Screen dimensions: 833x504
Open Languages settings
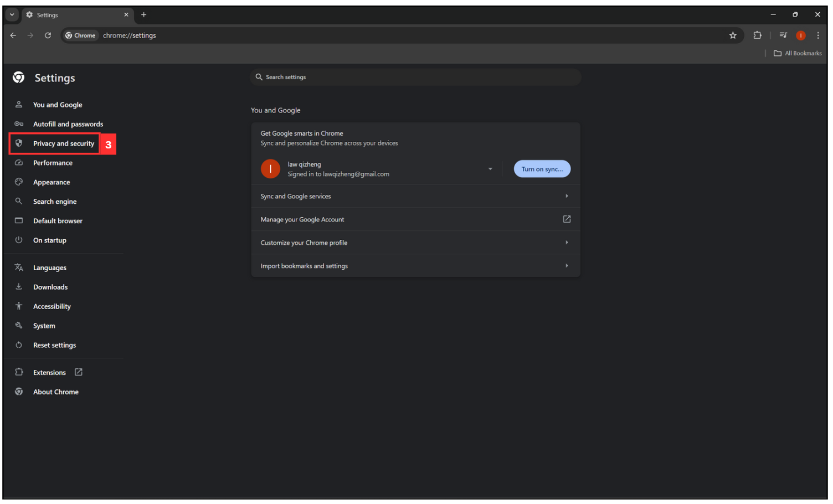(50, 267)
